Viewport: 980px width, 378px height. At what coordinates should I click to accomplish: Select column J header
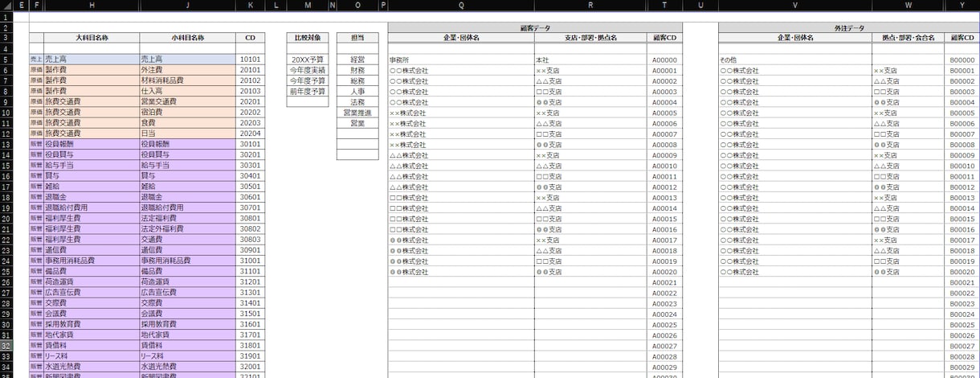point(187,6)
